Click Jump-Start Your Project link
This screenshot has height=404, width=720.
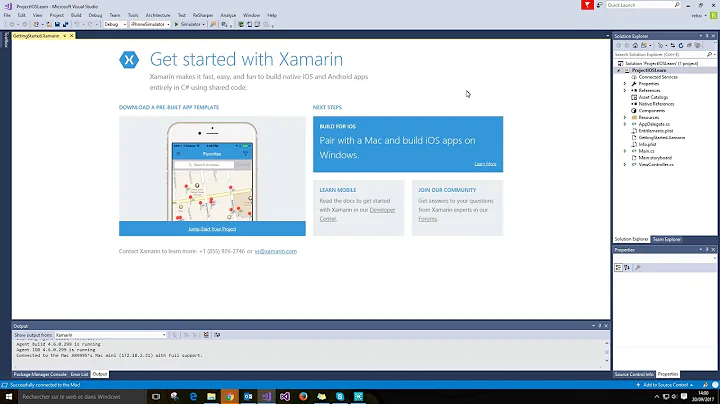pyautogui.click(x=212, y=229)
